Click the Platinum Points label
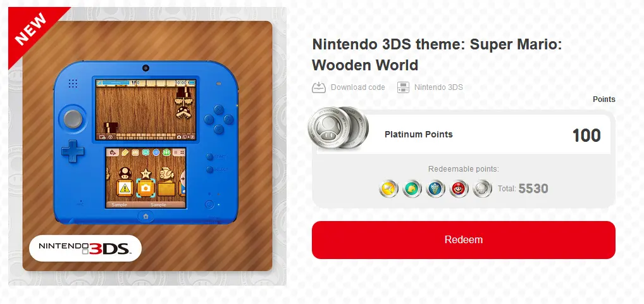Image resolution: width=644 pixels, height=304 pixels. 419,134
